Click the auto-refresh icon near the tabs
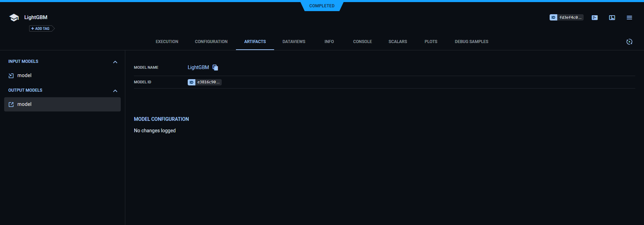 click(629, 42)
